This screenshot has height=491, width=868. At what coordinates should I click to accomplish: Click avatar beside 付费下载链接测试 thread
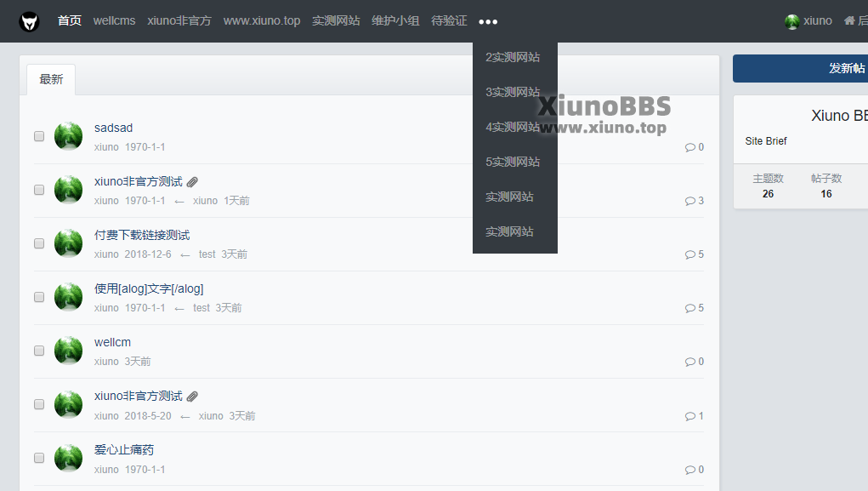pyautogui.click(x=69, y=243)
